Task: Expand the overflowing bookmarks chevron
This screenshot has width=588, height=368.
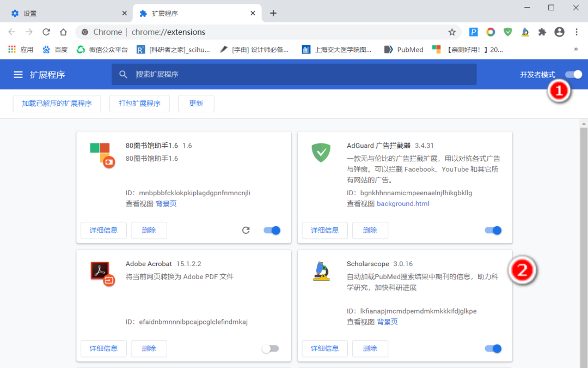Action: (x=577, y=49)
